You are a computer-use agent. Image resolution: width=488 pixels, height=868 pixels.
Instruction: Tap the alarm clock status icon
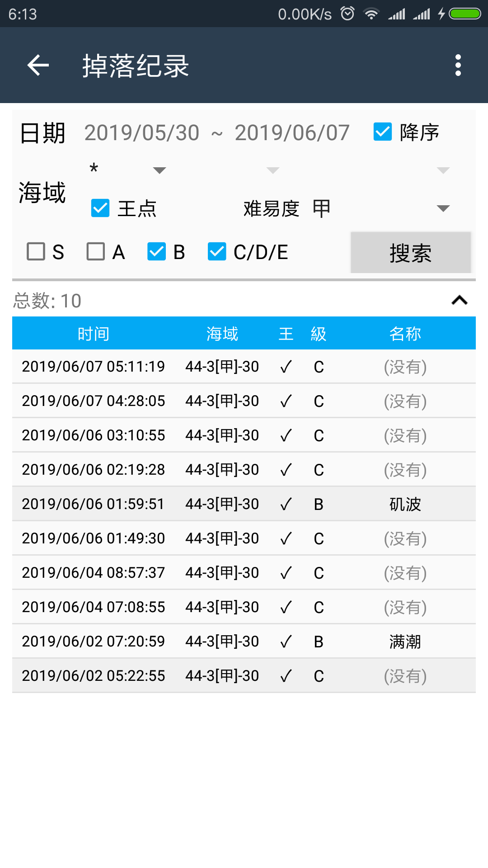(x=347, y=14)
